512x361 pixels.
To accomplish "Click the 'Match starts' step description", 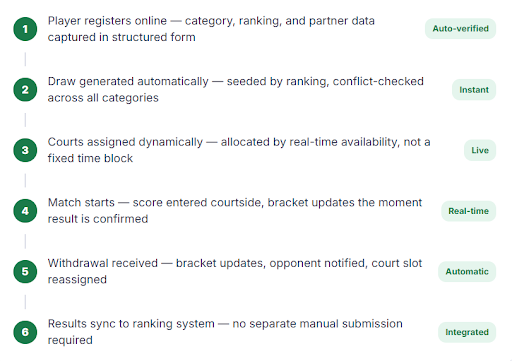I will (x=235, y=211).
